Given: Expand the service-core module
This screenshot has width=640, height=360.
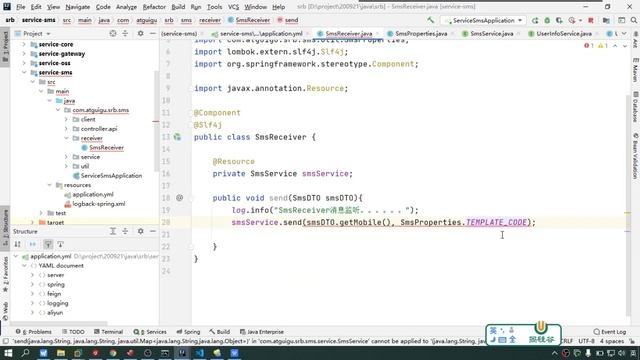Looking at the screenshot, I should click(x=24, y=44).
